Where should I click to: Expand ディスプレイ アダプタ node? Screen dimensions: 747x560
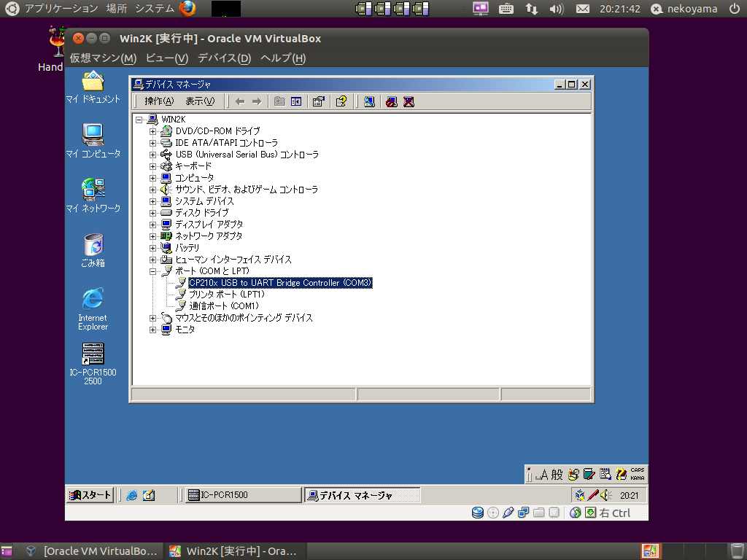click(152, 225)
